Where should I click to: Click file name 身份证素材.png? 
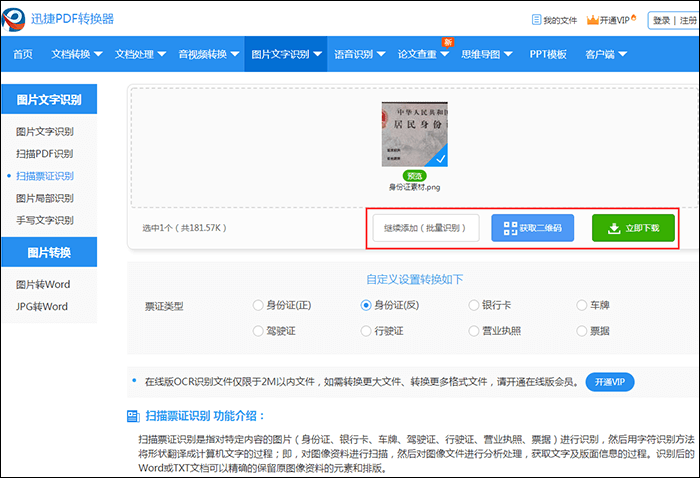tap(415, 187)
